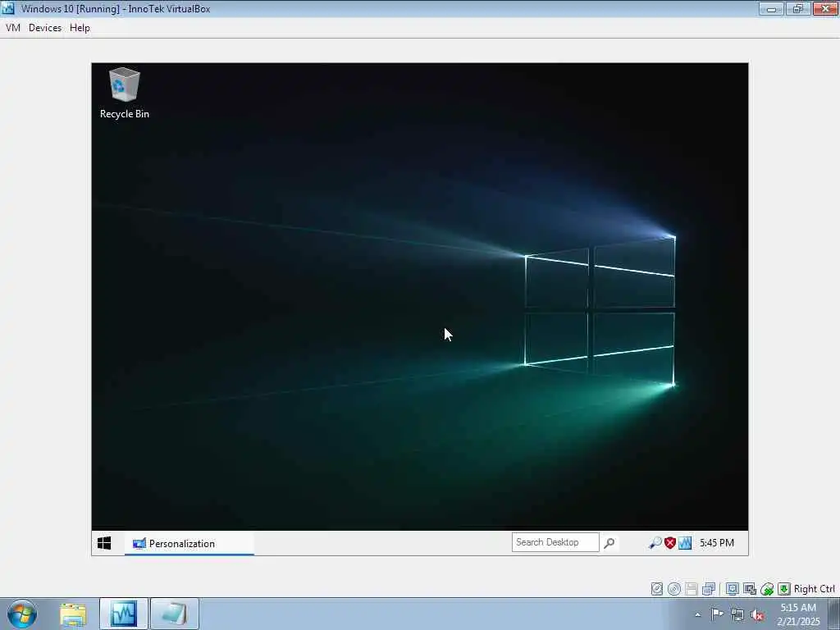This screenshot has width=840, height=630.
Task: Click the red security shield tray icon
Action: [x=669, y=543]
